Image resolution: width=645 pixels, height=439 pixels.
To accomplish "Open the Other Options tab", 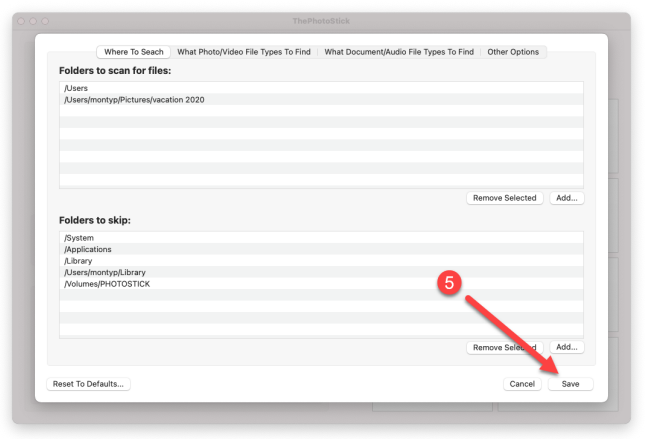I will [513, 52].
